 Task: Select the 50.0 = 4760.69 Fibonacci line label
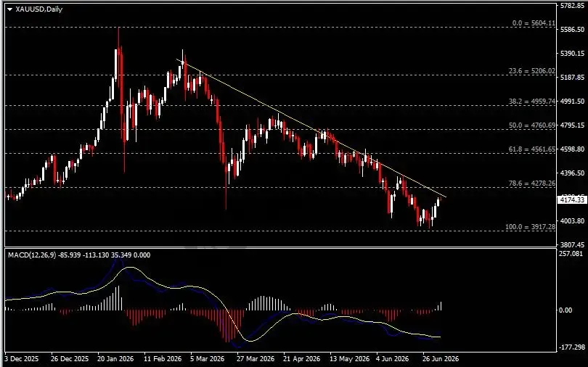[x=532, y=125]
